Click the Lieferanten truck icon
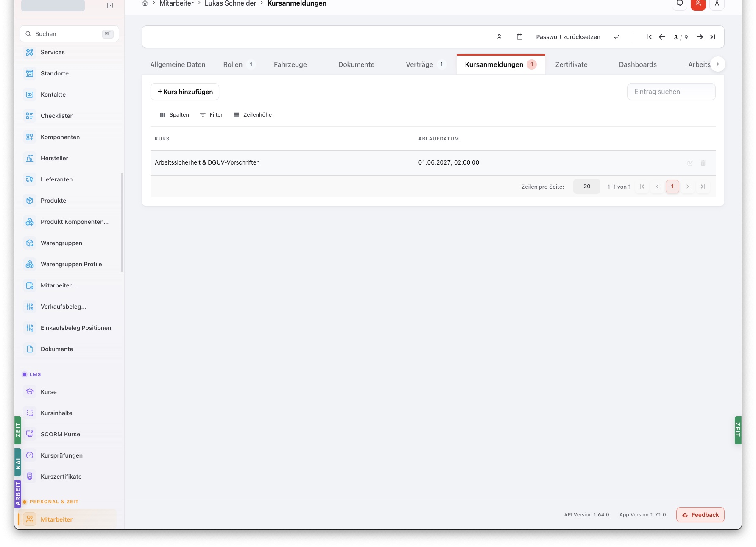The height and width of the screenshot is (547, 756). 30,179
